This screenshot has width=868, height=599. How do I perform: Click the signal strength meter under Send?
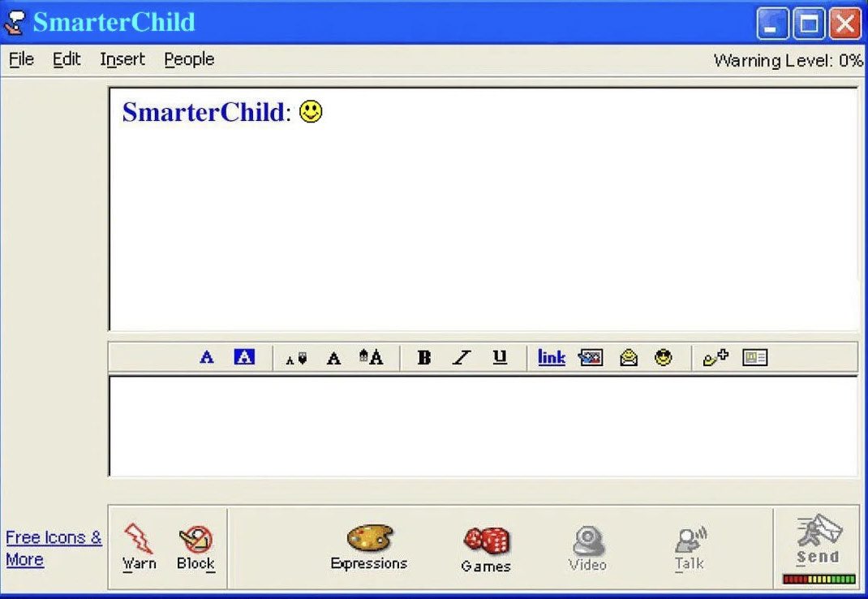[x=819, y=579]
